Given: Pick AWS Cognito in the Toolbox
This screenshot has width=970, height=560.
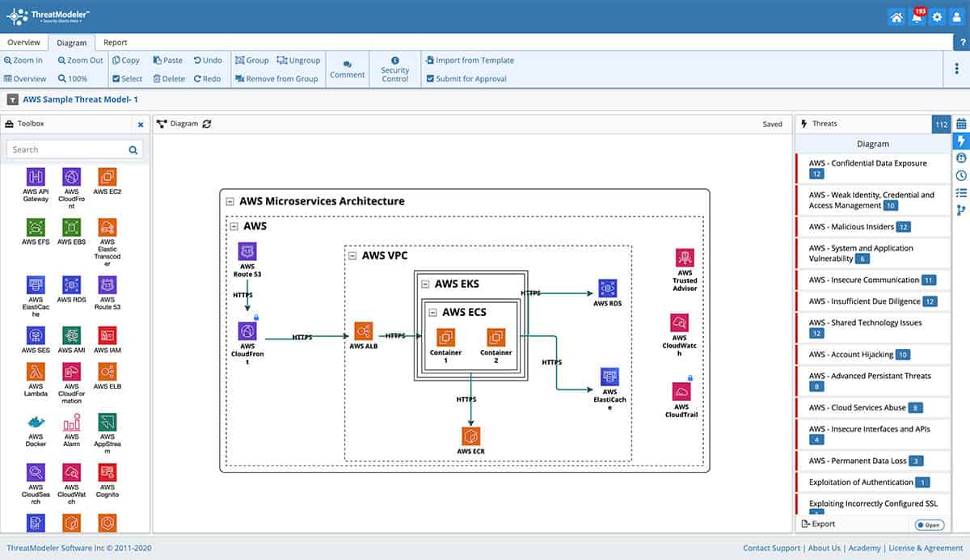Looking at the screenshot, I should (x=108, y=472).
